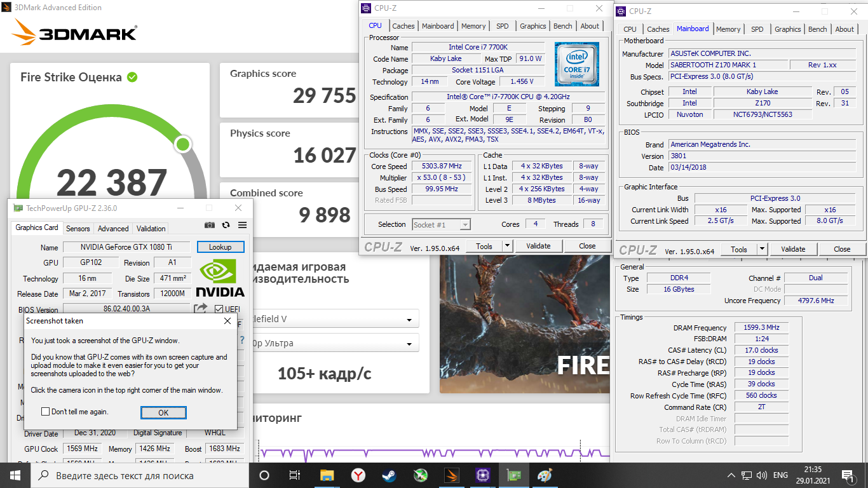Click the Windows taskbar search box
The height and width of the screenshot is (488, 868).
(139, 475)
